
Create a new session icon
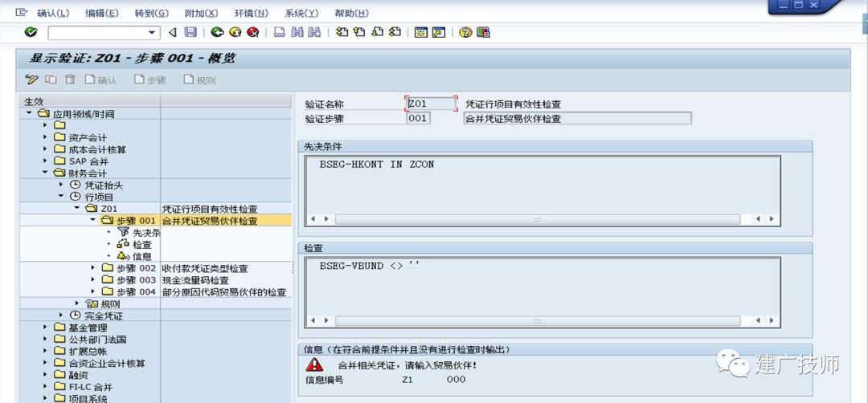pos(421,33)
